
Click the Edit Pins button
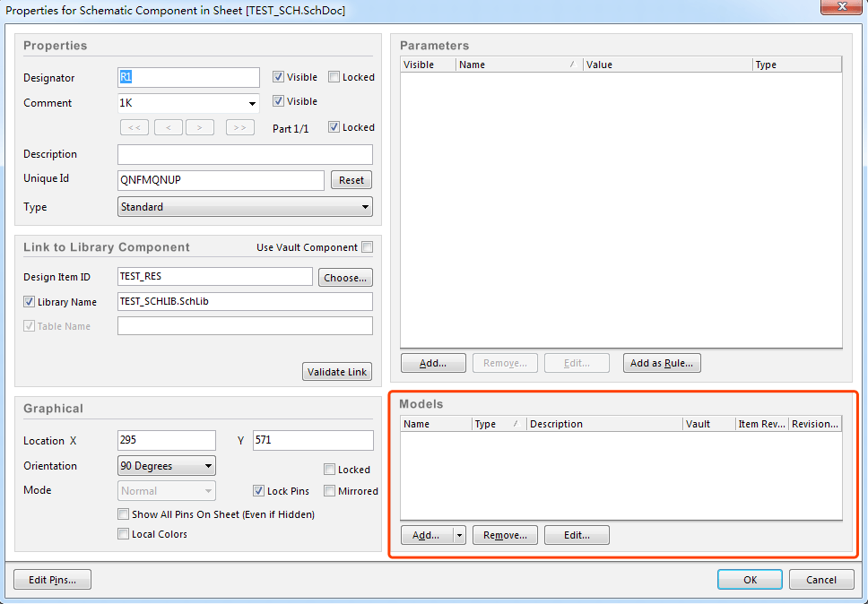click(52, 580)
